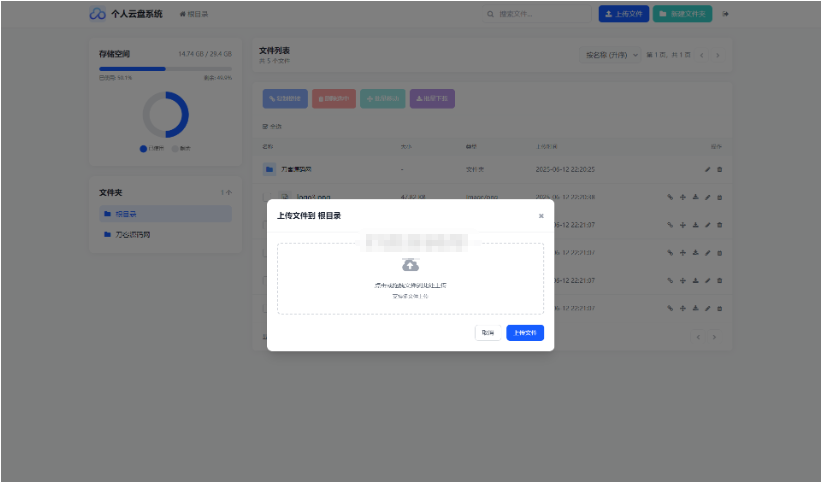This screenshot has width=821, height=483.
Task: Click the 大小 column header
Action: (x=406, y=147)
